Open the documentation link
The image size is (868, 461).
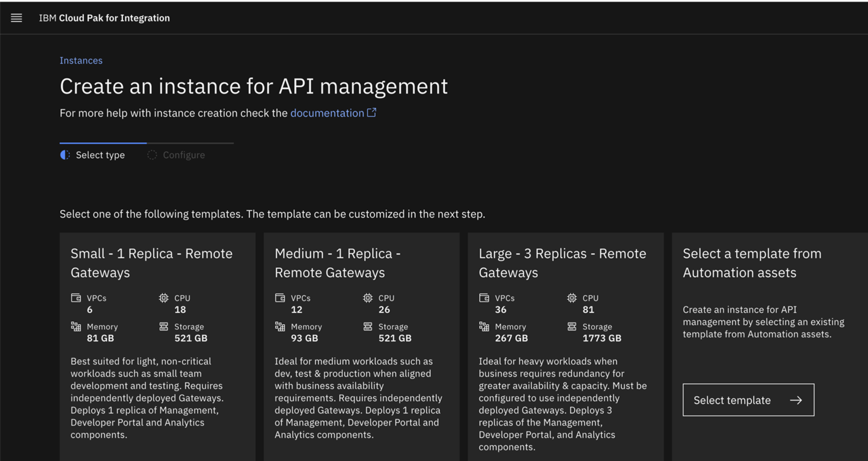pos(326,113)
